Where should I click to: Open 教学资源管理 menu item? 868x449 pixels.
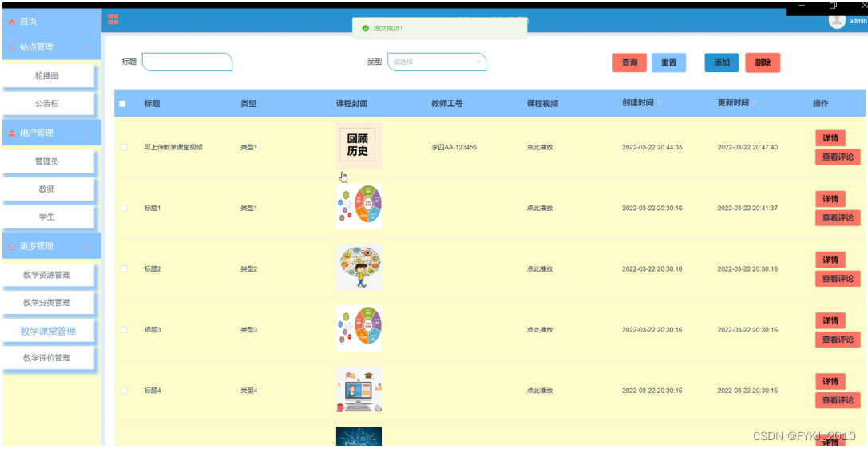pyautogui.click(x=47, y=275)
